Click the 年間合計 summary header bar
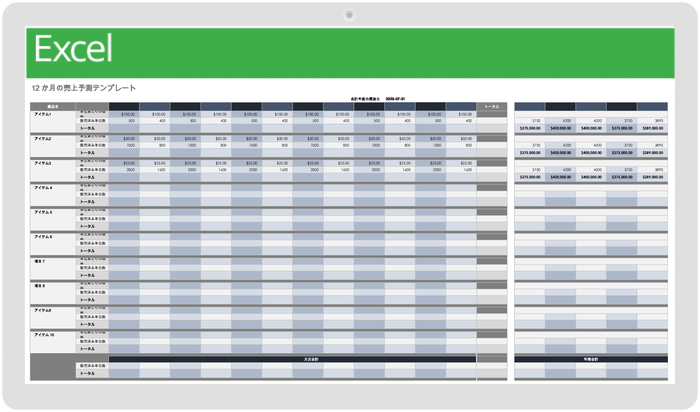The width and height of the screenshot is (700, 412). click(x=591, y=358)
